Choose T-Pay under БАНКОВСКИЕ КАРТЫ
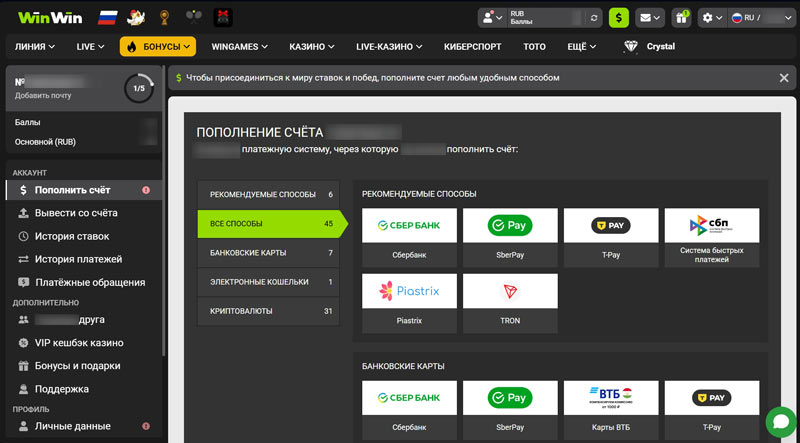Viewport: 800px width, 443px height. point(712,410)
